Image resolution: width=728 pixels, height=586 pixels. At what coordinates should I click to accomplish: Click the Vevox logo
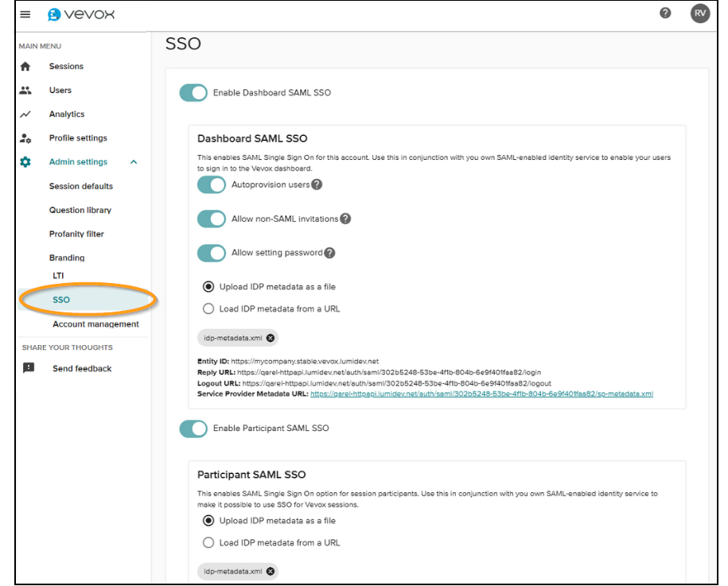tap(81, 14)
